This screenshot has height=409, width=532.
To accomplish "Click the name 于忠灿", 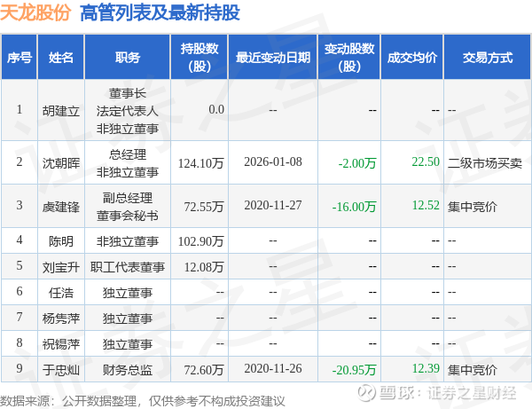I will click(x=60, y=370).
